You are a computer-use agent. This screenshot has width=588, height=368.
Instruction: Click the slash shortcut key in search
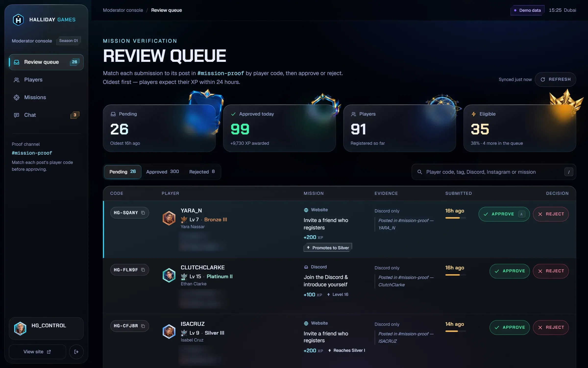pos(569,172)
